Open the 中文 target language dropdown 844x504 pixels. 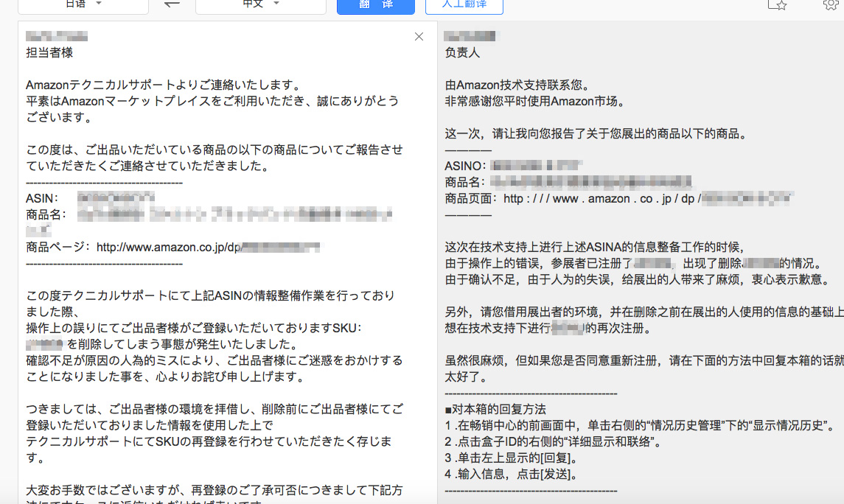(260, 5)
